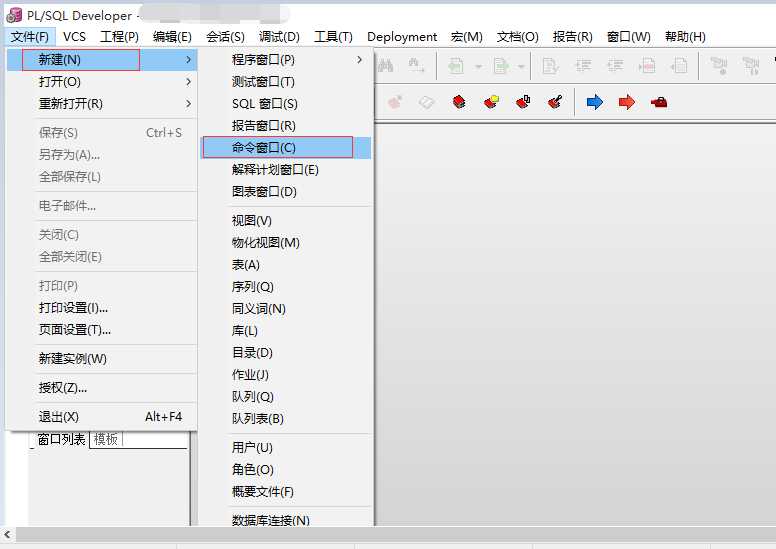Click the red book stack icon

click(459, 102)
